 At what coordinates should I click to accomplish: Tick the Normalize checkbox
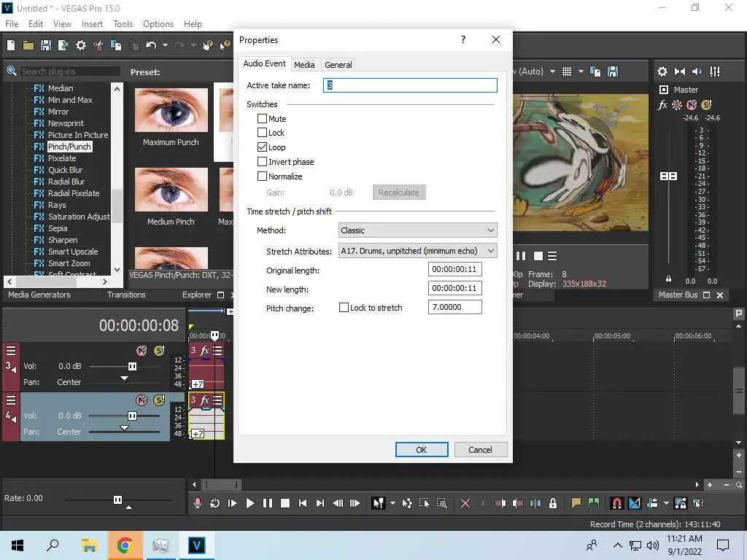(262, 176)
